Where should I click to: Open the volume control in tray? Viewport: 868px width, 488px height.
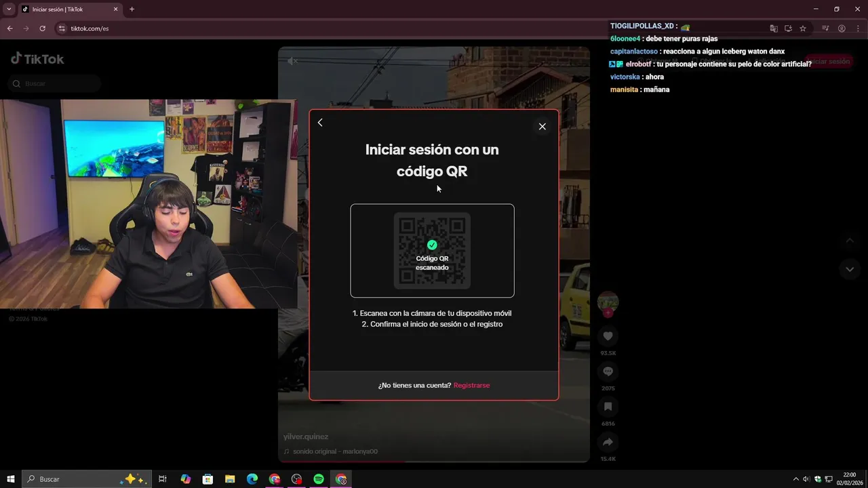coord(806,479)
